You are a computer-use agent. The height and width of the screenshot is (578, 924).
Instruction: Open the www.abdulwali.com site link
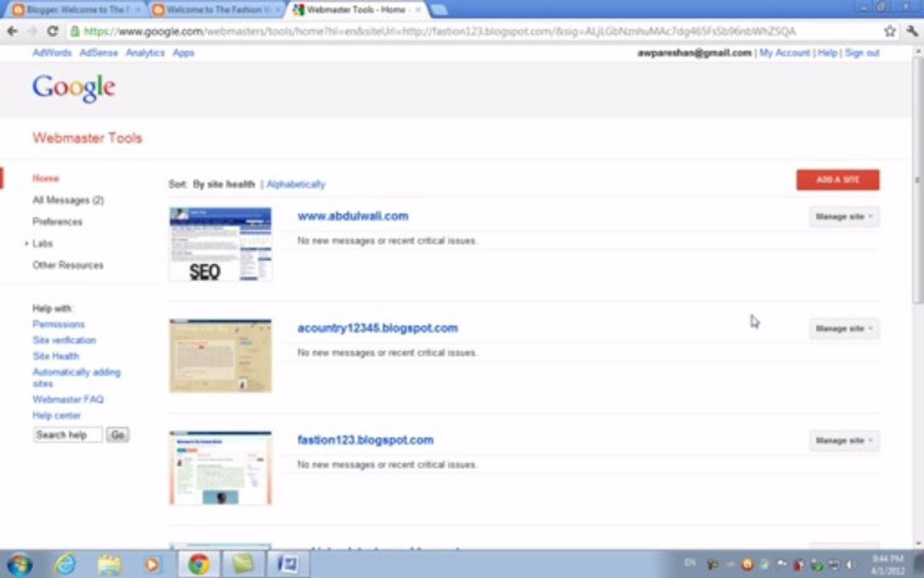tap(352, 216)
